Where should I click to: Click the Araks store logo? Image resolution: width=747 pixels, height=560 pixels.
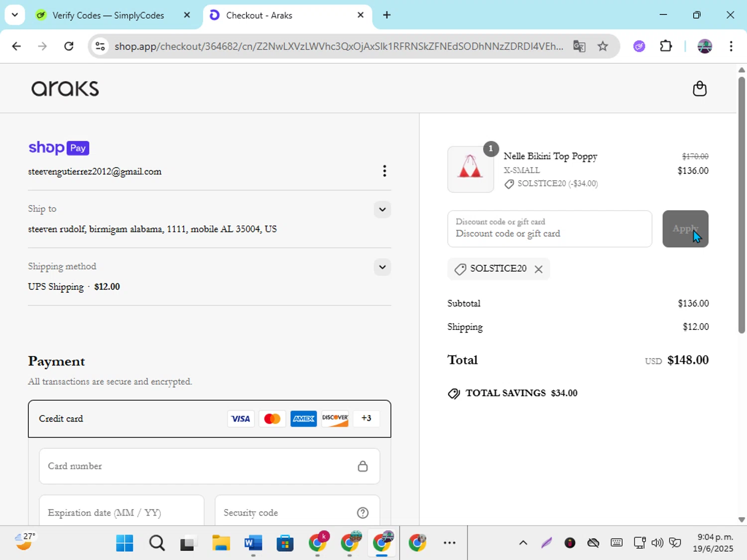65,89
